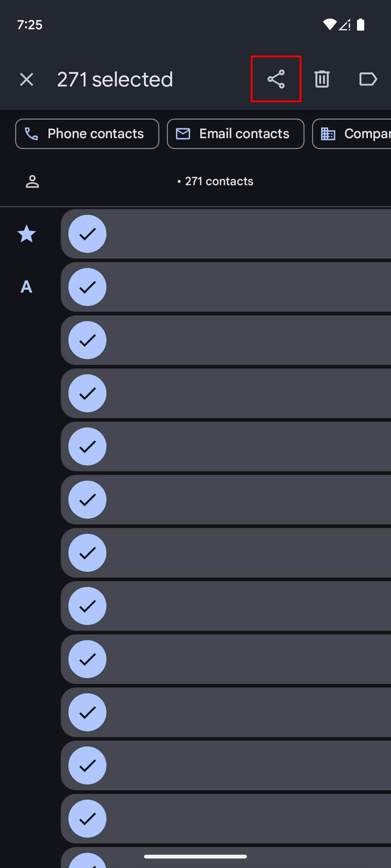Image resolution: width=391 pixels, height=868 pixels.
Task: Uncheck the third contact's checkmark circle
Action: tap(87, 340)
